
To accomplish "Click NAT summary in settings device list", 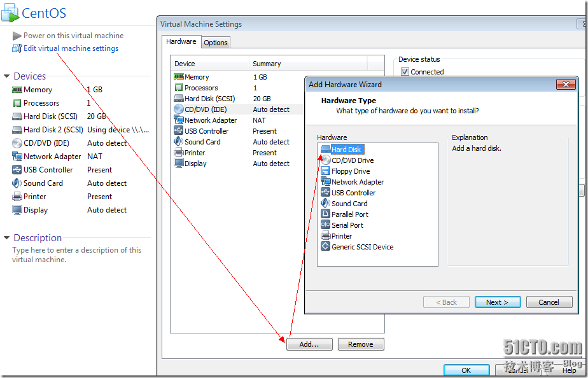I will (x=259, y=120).
